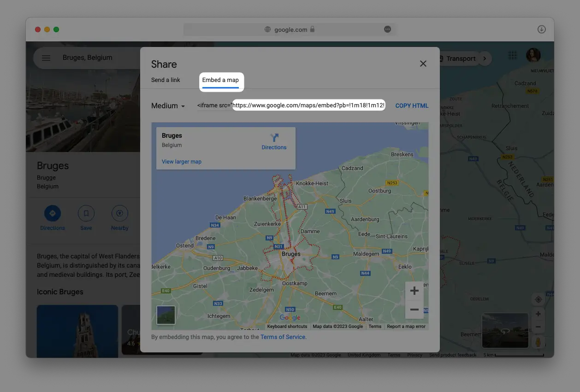
Task: Click Report a map error link
Action: click(x=406, y=327)
